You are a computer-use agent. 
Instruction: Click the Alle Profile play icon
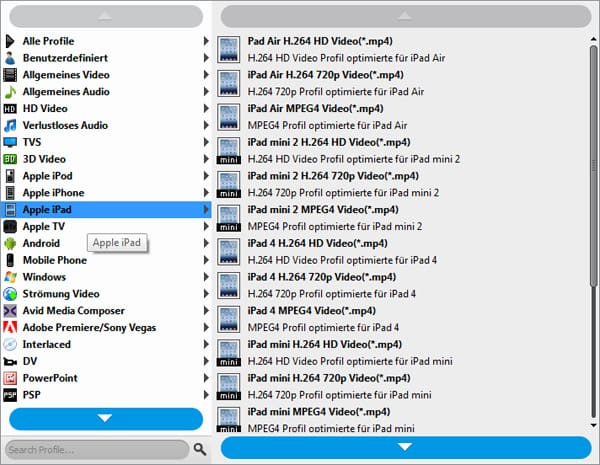[x=10, y=41]
